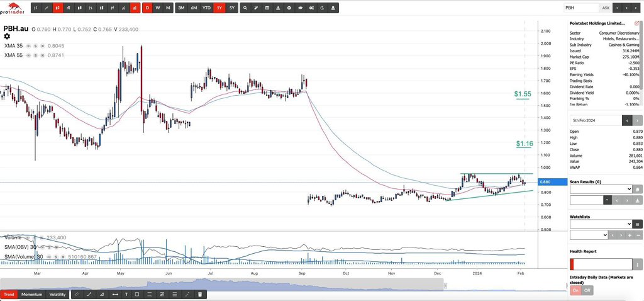Select the horizontal measure drawing tool

click(x=115, y=295)
